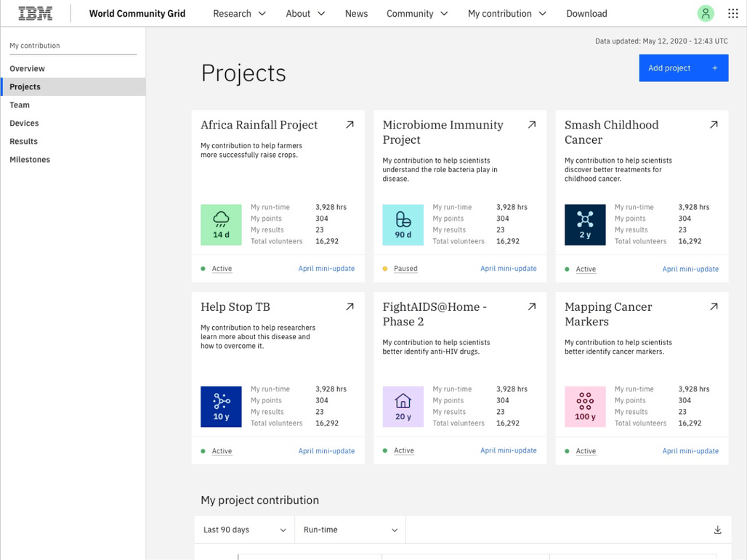Click Active status on Smash Childhood Cancer
747x560 pixels.
(586, 269)
